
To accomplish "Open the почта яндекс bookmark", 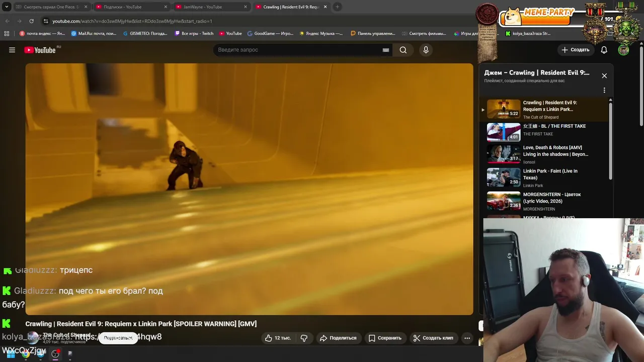I will [x=42, y=34].
